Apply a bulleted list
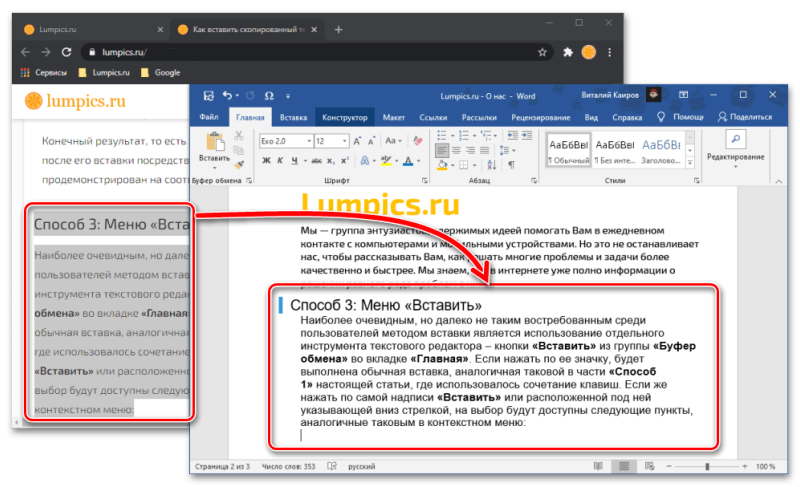Viewport: 800px width, 487px height. coord(442,135)
